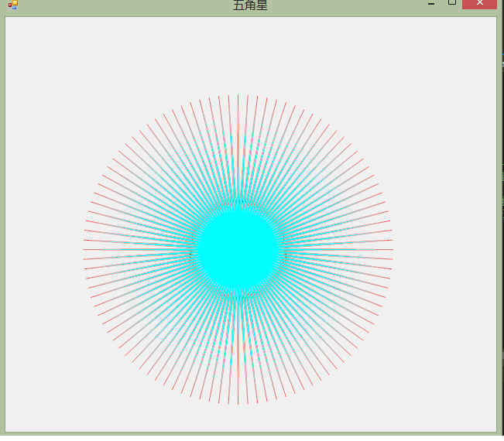Click the topmost red ray tip

pyautogui.click(x=238, y=95)
